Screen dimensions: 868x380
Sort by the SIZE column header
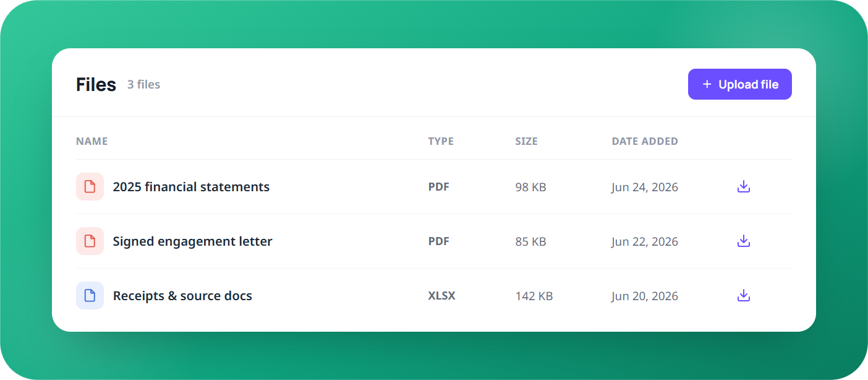point(526,141)
